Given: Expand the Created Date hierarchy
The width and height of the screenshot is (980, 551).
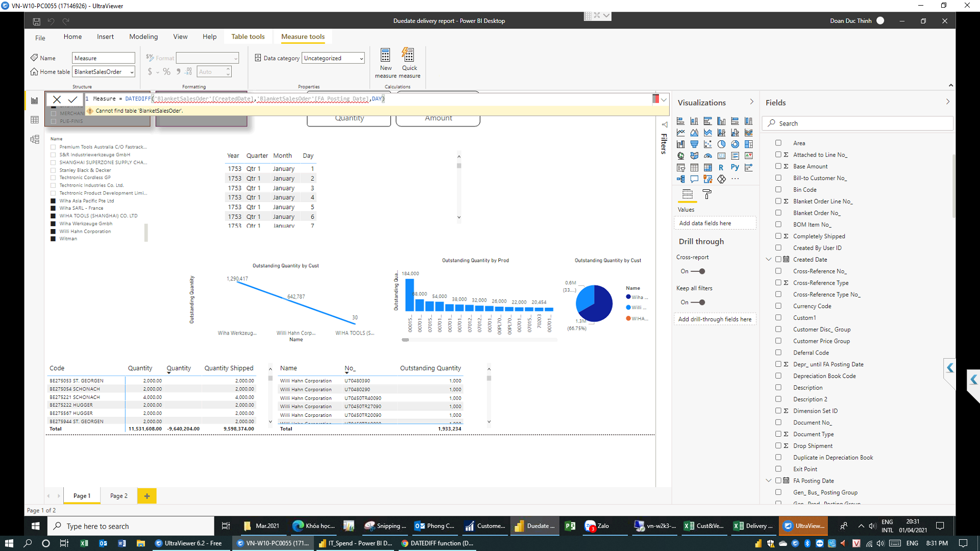Looking at the screenshot, I should (x=769, y=259).
